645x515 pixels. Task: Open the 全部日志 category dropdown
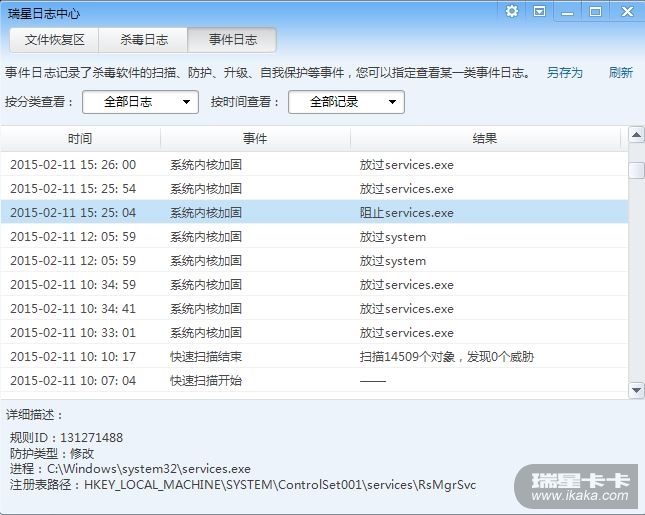[140, 102]
